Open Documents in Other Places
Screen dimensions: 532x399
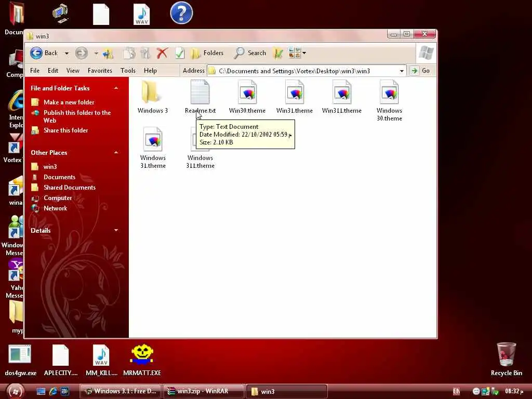coord(59,177)
